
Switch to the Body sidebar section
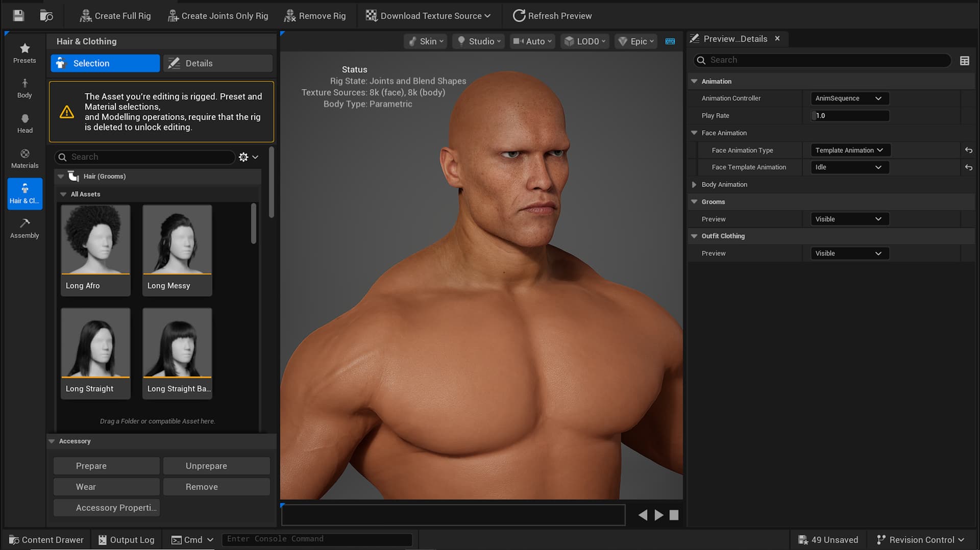(x=24, y=88)
